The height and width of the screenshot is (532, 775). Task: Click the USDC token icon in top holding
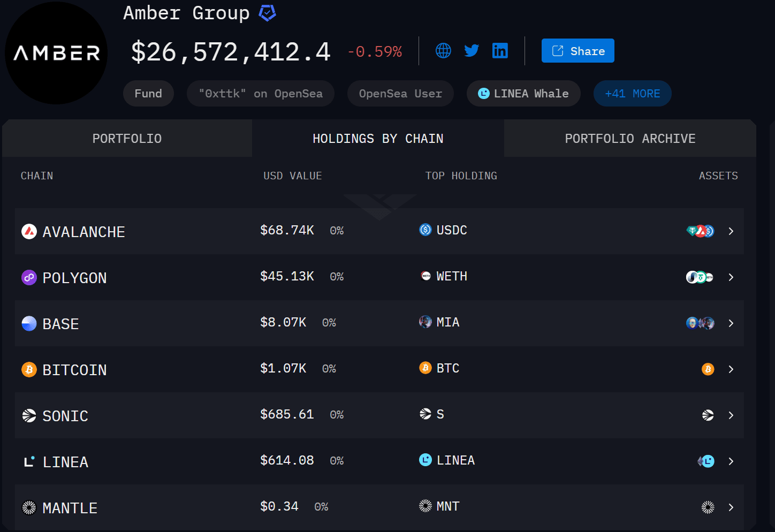[426, 230]
